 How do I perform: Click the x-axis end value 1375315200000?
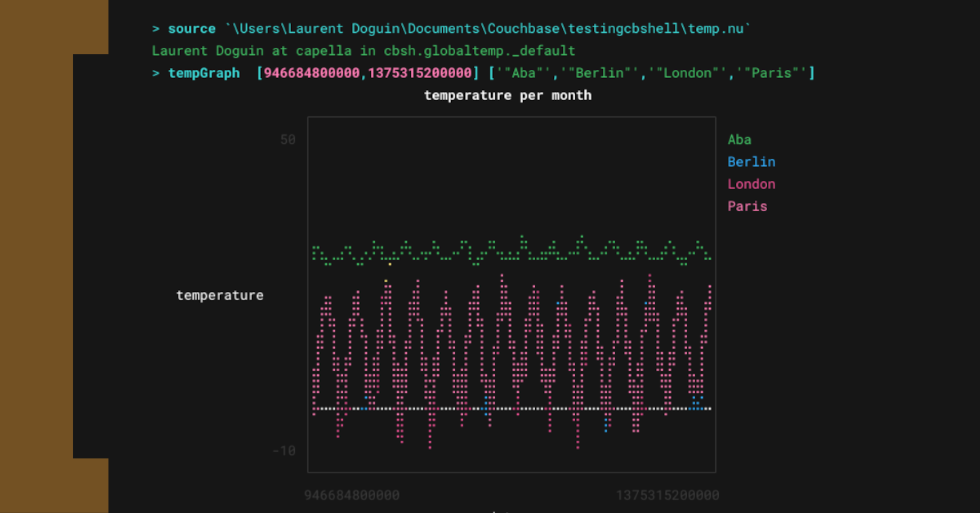coord(668,495)
